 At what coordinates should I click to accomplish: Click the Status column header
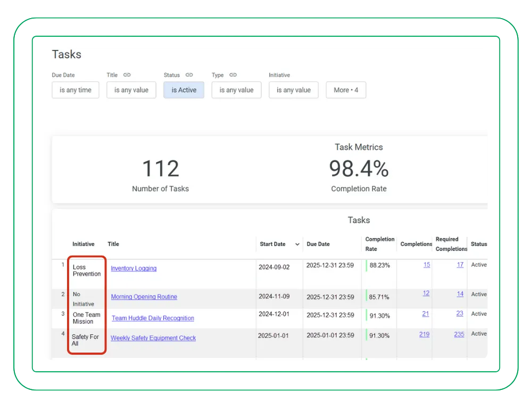(x=479, y=244)
